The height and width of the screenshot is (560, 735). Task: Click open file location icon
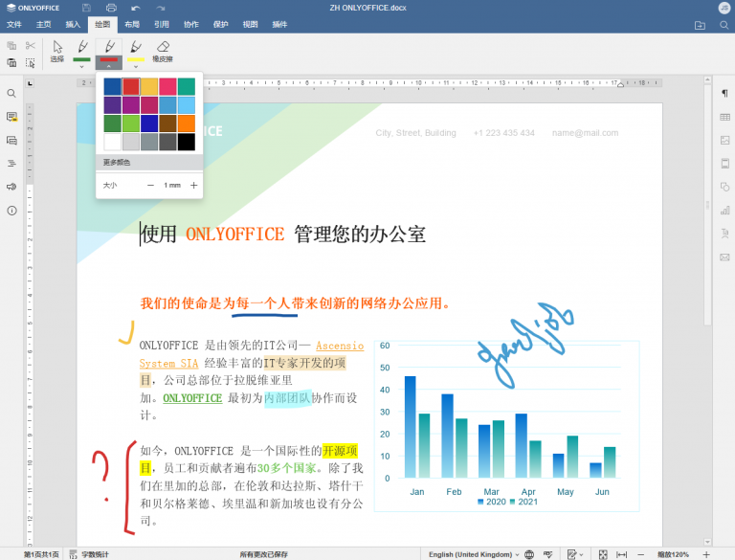(x=700, y=25)
